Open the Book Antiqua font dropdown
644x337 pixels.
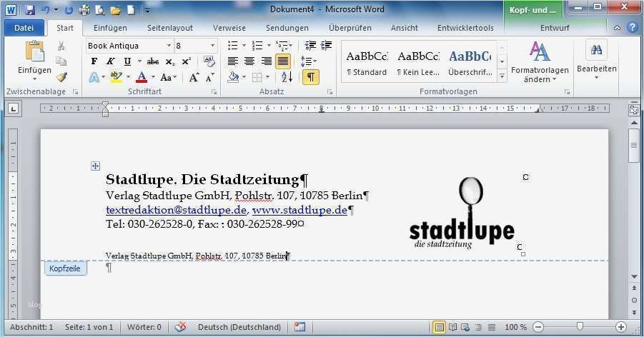(x=169, y=46)
